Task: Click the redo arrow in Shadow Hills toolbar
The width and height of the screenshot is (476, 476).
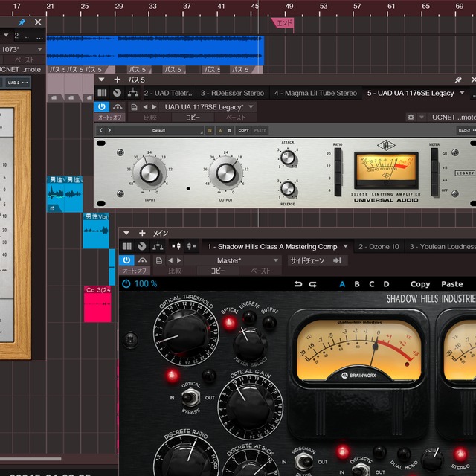Action: 313,284
